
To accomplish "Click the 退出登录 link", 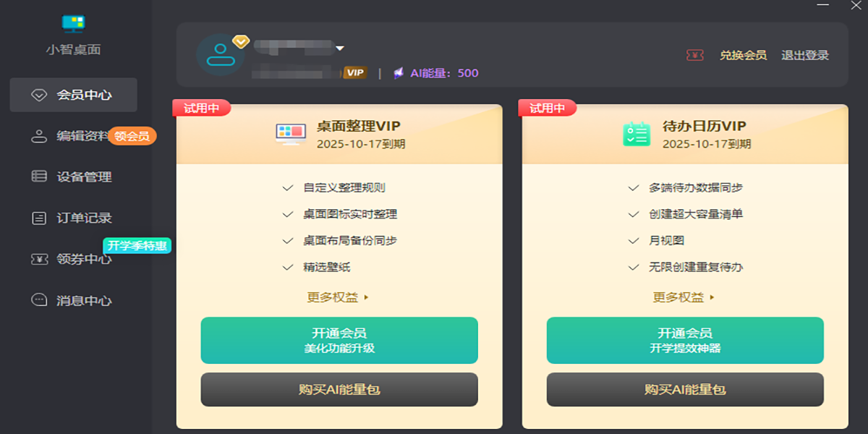I will 805,55.
